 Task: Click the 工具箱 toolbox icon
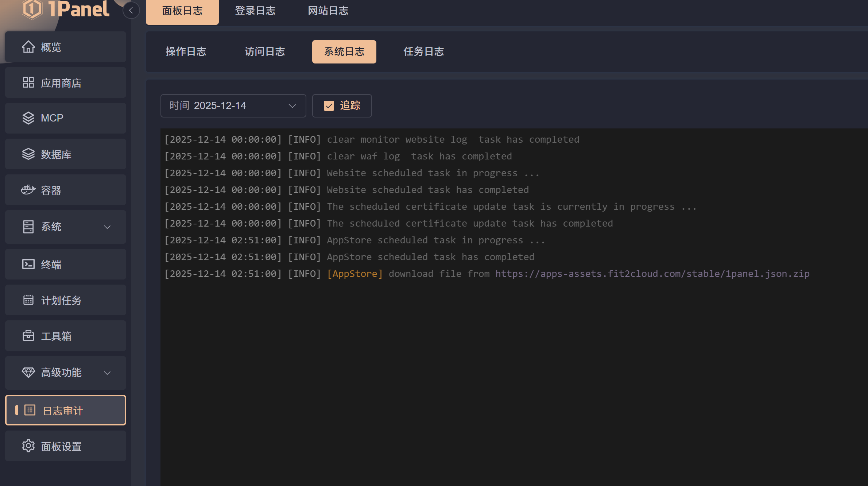(28, 336)
